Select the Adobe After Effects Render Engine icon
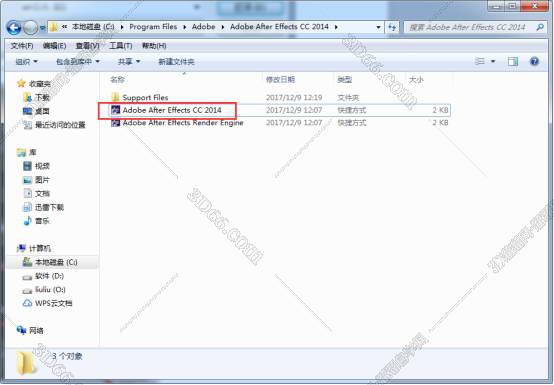Screen dimensions: 554x385 (116, 123)
